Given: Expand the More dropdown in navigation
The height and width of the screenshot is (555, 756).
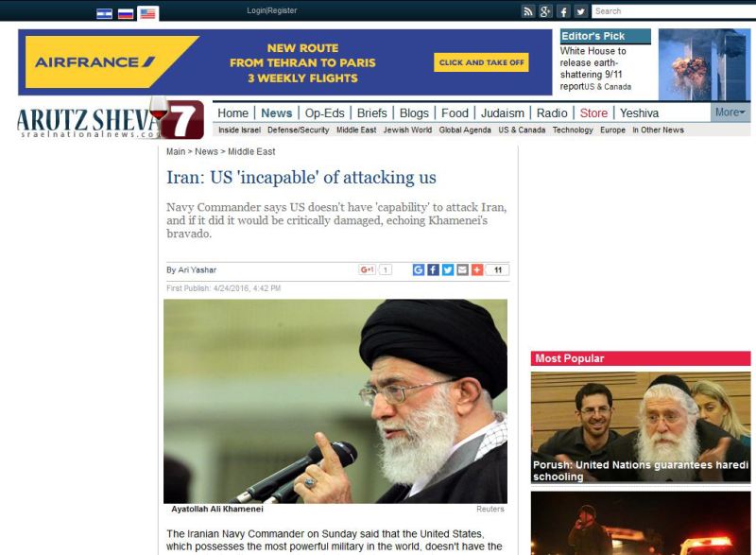Looking at the screenshot, I should [x=730, y=113].
